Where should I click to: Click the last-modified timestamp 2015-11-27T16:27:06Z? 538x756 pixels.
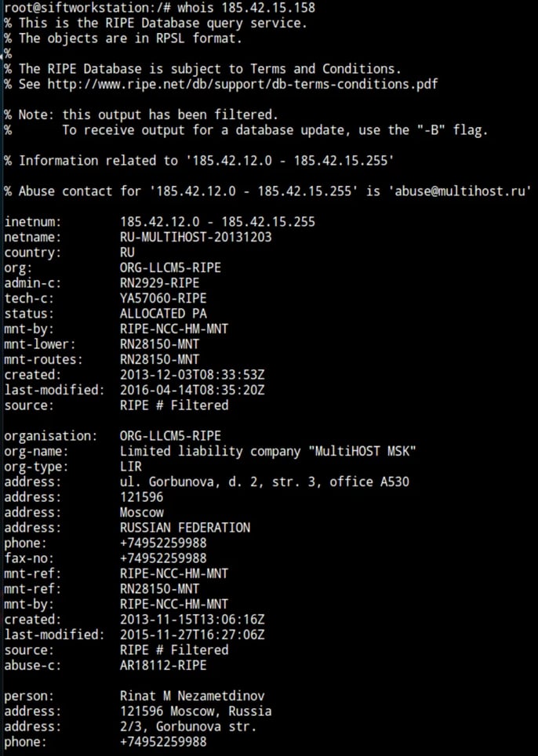tap(192, 634)
